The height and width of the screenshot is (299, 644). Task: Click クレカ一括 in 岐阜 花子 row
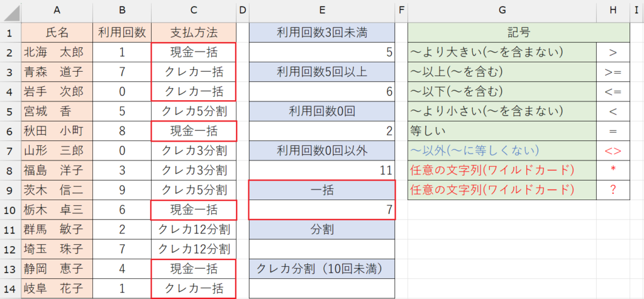pyautogui.click(x=194, y=288)
